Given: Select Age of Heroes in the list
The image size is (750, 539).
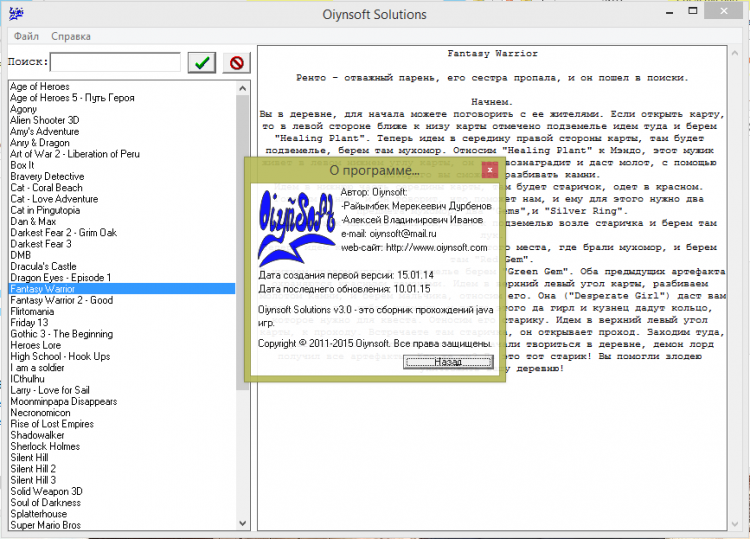Looking at the screenshot, I should 40,86.
